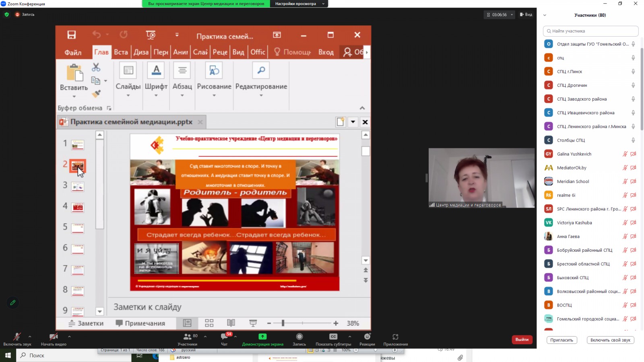Click the Пригласить invite button
644x362 pixels.
tap(561, 340)
